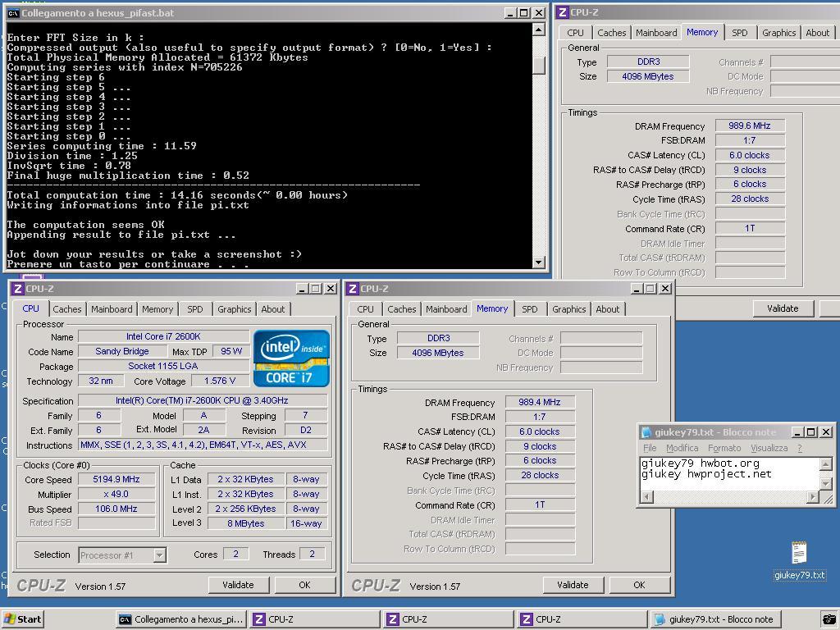Open the Graphics tab in top-right CPU-Z window
The height and width of the screenshot is (630, 840).
point(779,33)
